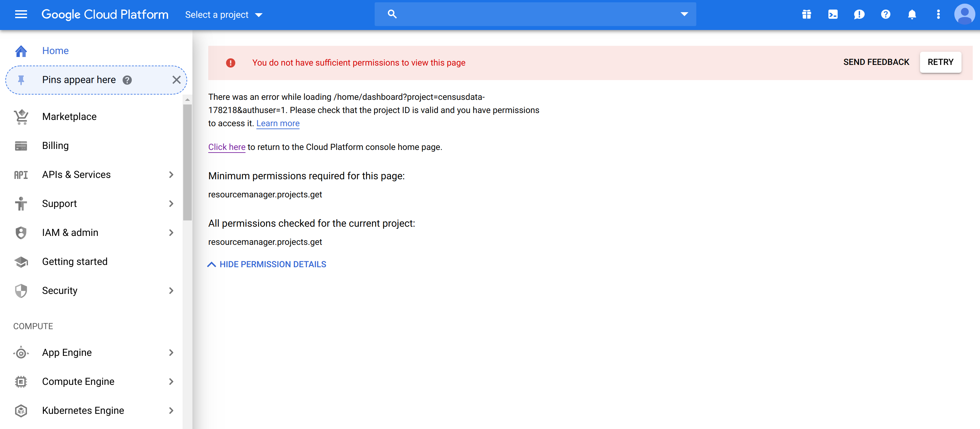Select resourcemanager.projects.get under Minimum permissions
The width and height of the screenshot is (980, 429).
click(265, 194)
